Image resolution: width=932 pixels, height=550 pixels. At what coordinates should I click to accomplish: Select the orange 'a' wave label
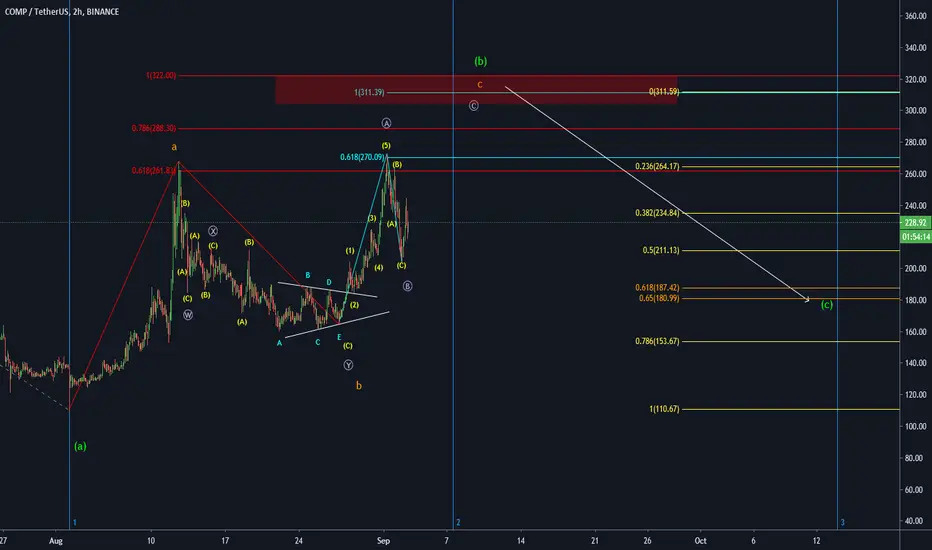[x=174, y=147]
